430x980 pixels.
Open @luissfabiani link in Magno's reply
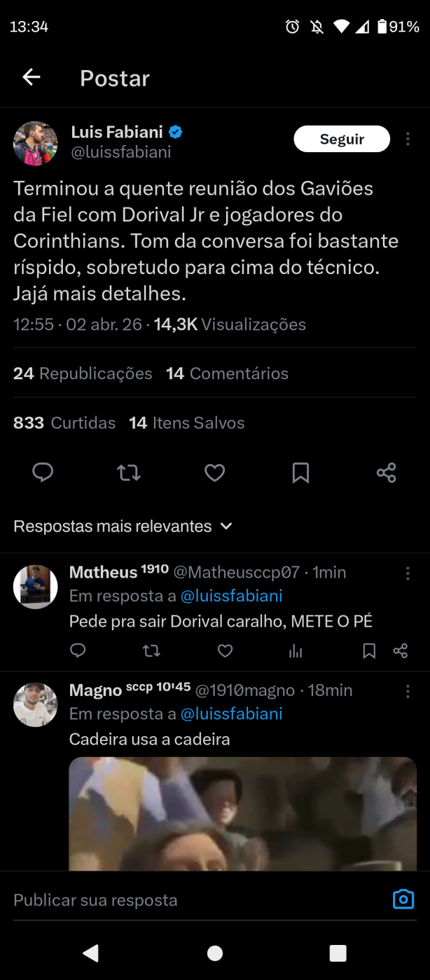[x=232, y=714]
